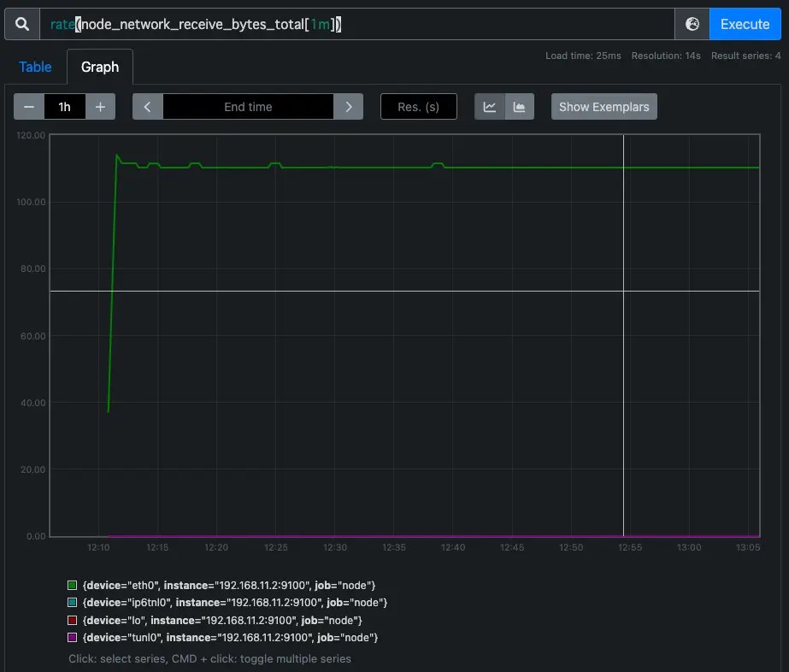Click the 60.00 y-axis label
Screen dimensions: 789x672
point(33,336)
